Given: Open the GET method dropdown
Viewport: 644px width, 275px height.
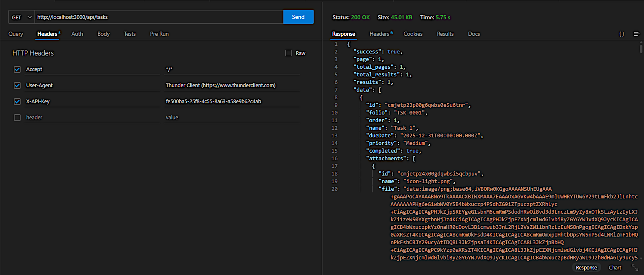Looking at the screenshot, I should point(22,17).
